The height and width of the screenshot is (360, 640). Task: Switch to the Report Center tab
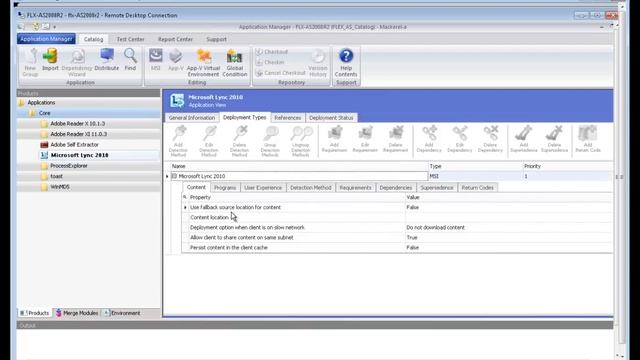click(175, 39)
